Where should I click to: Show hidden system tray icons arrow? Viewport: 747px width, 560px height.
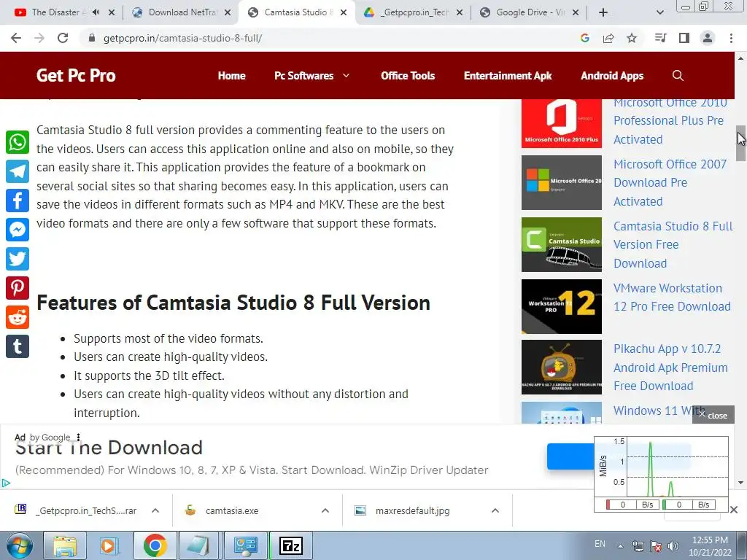[x=620, y=546]
